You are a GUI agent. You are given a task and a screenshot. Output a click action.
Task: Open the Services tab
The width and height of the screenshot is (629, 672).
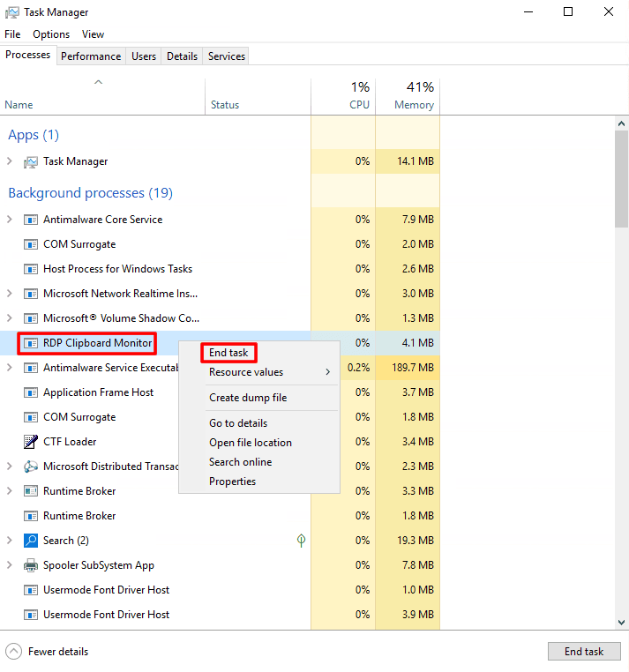tap(227, 56)
